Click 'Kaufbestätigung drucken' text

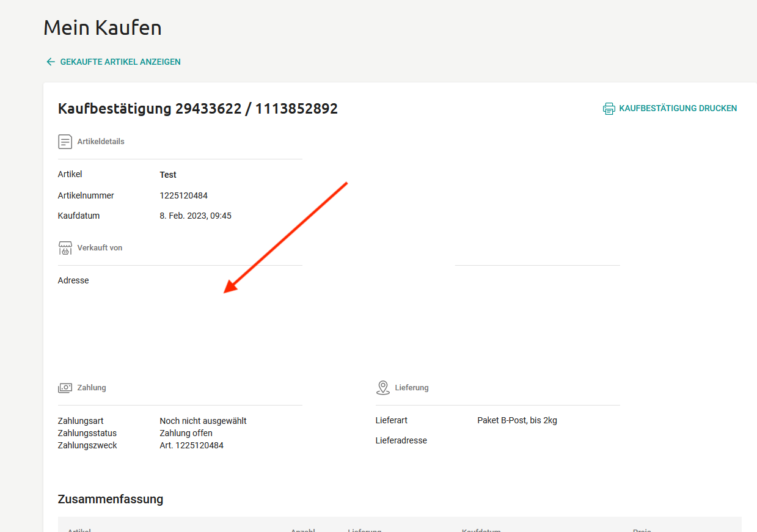[x=678, y=108]
